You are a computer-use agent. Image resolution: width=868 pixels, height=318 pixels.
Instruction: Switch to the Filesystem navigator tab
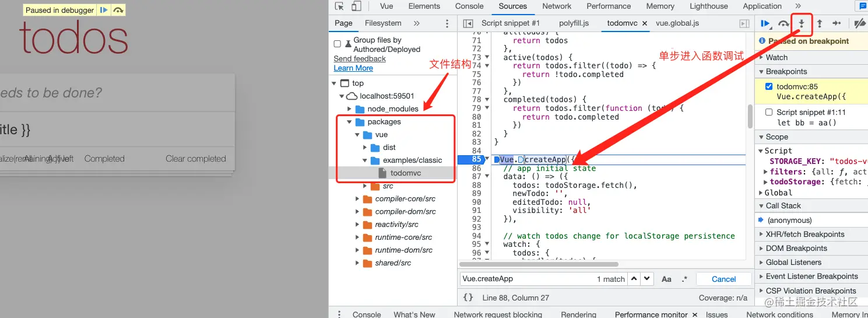(383, 23)
